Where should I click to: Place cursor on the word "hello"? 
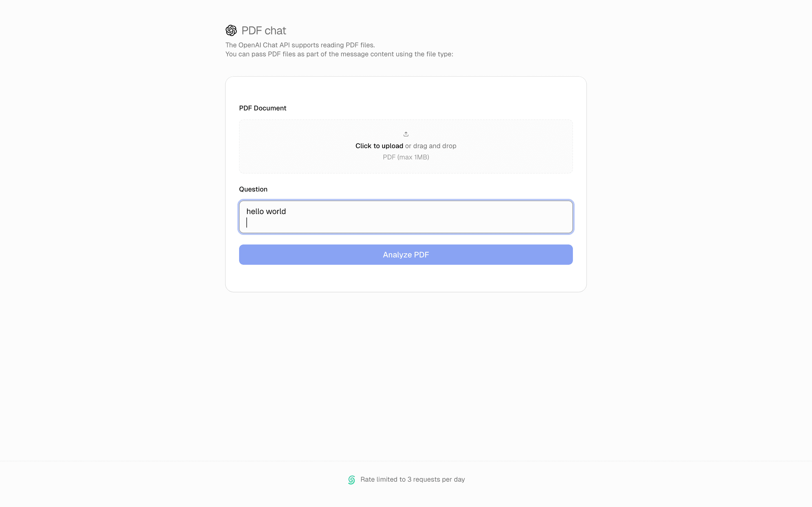coord(255,212)
